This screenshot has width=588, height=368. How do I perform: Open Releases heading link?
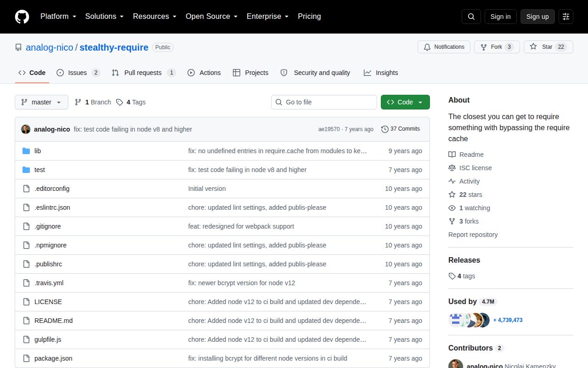coord(464,260)
